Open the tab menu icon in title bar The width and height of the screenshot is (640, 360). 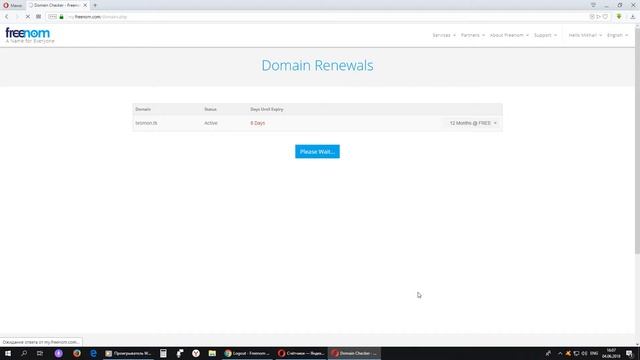click(593, 5)
